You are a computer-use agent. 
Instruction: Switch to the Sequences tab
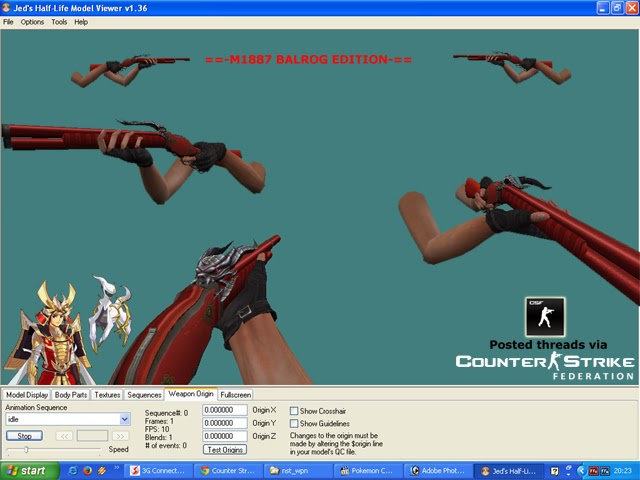pos(144,395)
